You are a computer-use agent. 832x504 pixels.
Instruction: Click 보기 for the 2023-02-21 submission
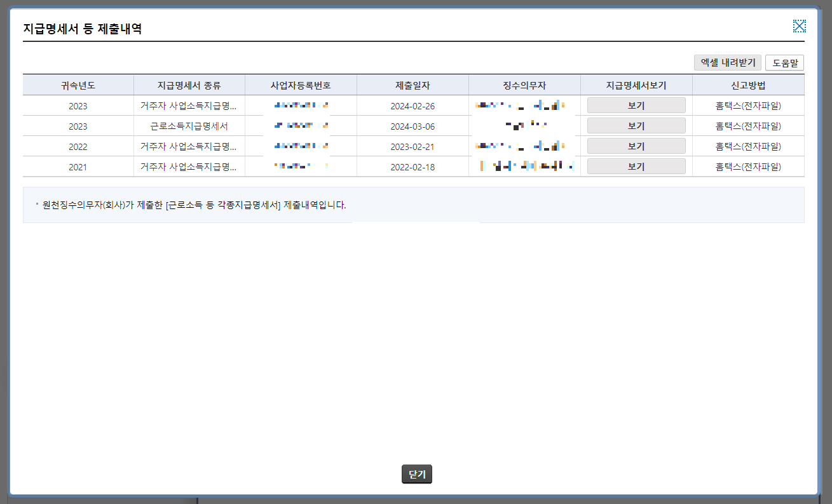(636, 146)
